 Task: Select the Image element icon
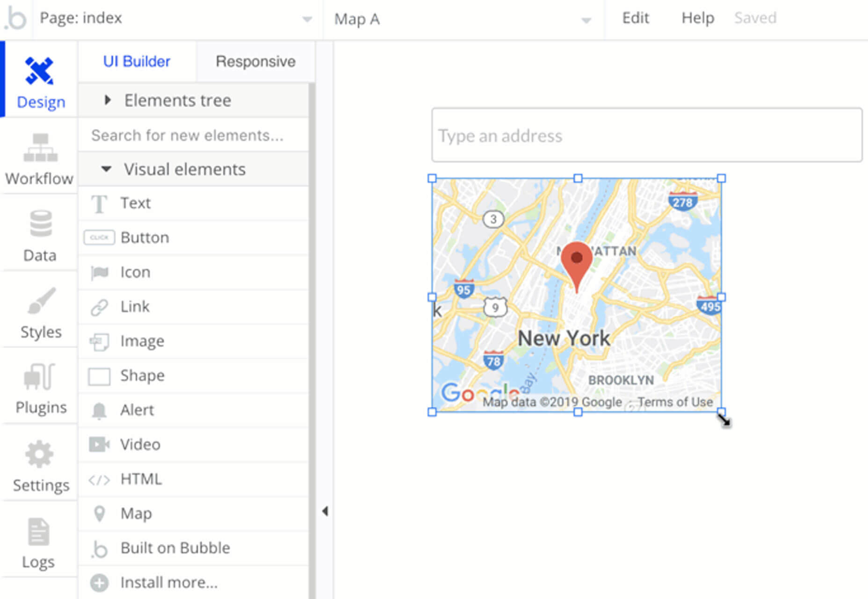99,341
